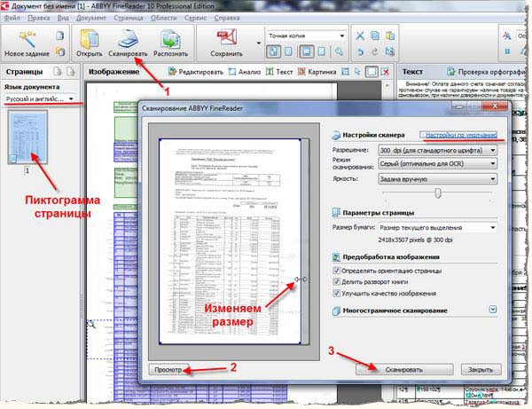Click the small document icon beside Новое задание
Screen dimensions: 532x409
[60, 35]
